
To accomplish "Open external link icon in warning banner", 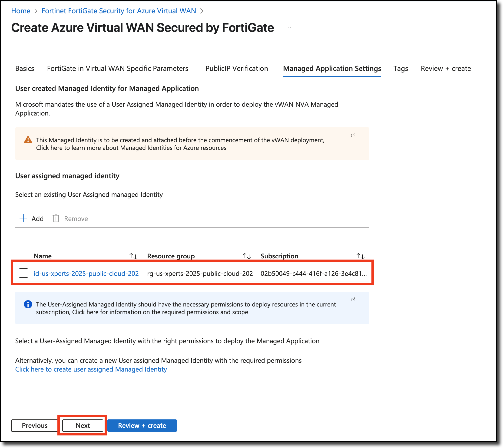I will [x=353, y=135].
